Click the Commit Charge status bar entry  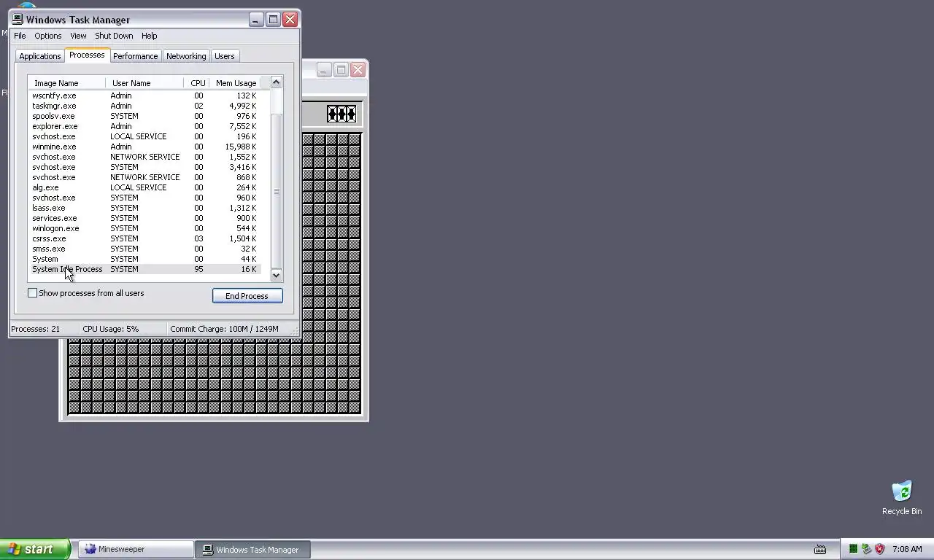tap(224, 329)
